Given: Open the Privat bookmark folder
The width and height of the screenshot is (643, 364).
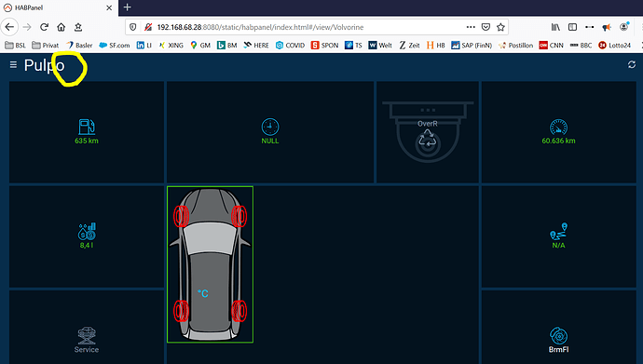Looking at the screenshot, I should point(45,45).
